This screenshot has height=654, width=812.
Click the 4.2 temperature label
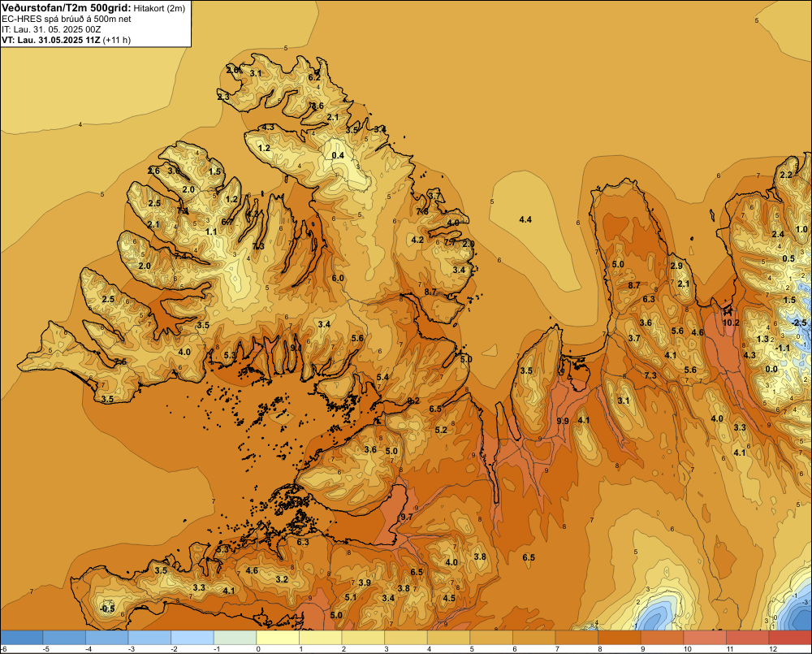tap(417, 240)
